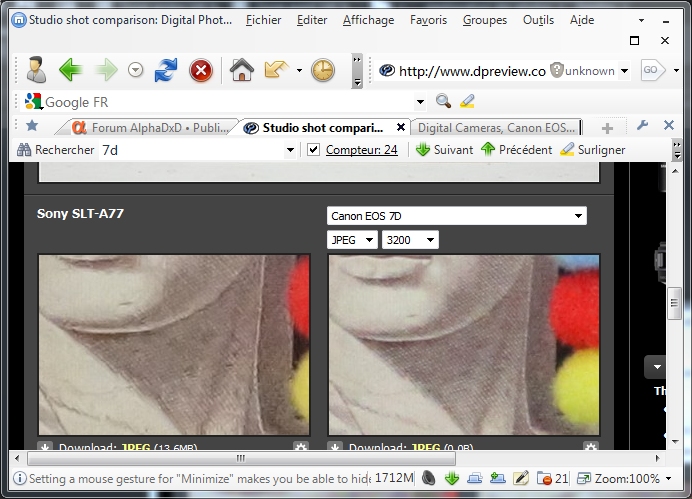
Task: Click the yellow undo-close arrow icon
Action: pyautogui.click(x=276, y=70)
